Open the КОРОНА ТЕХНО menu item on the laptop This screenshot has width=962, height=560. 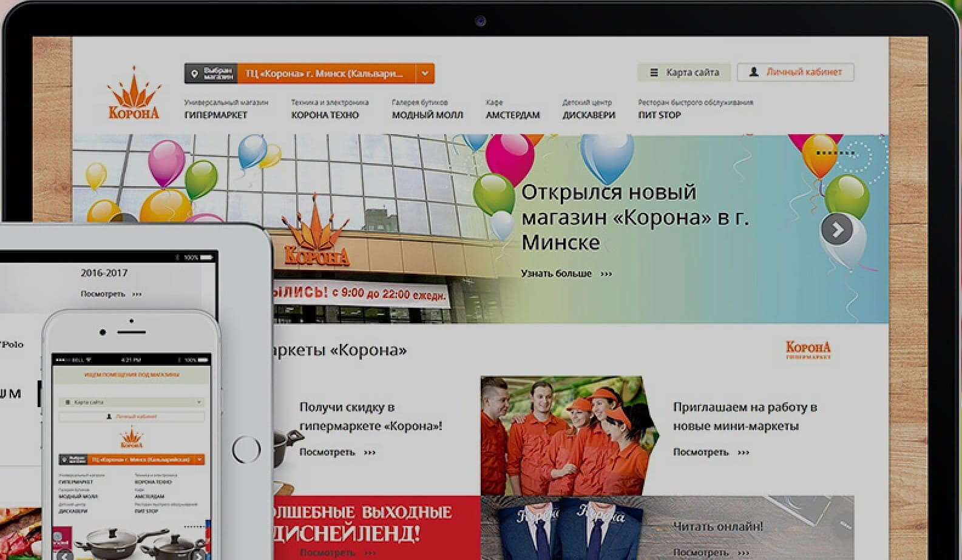pyautogui.click(x=325, y=115)
